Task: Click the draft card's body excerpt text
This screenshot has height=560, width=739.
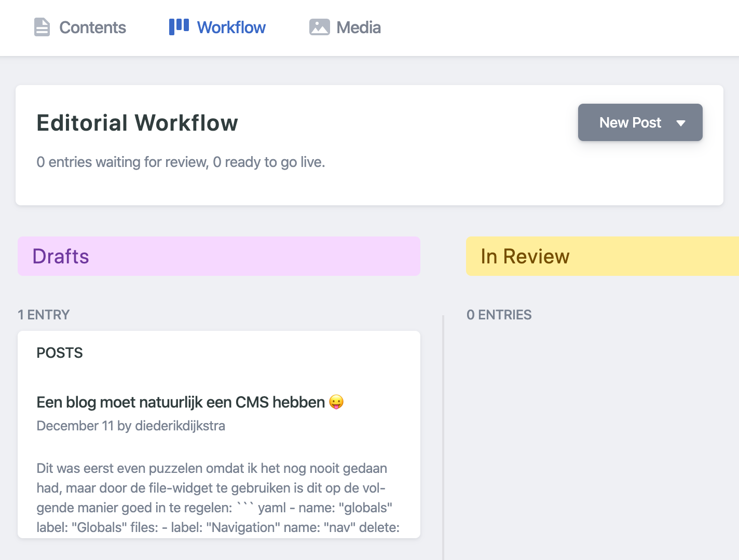Action: click(218, 498)
